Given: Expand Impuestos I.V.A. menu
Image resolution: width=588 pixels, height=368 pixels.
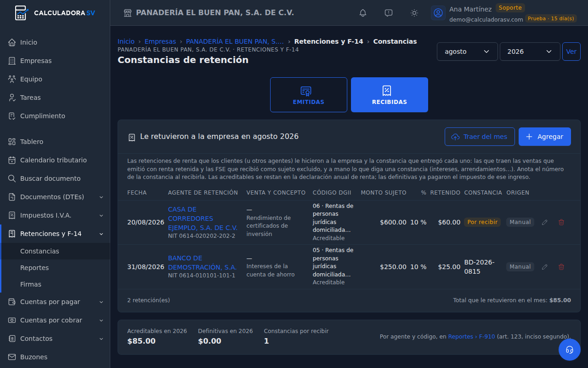Looking at the screenshot, I should tap(55, 215).
